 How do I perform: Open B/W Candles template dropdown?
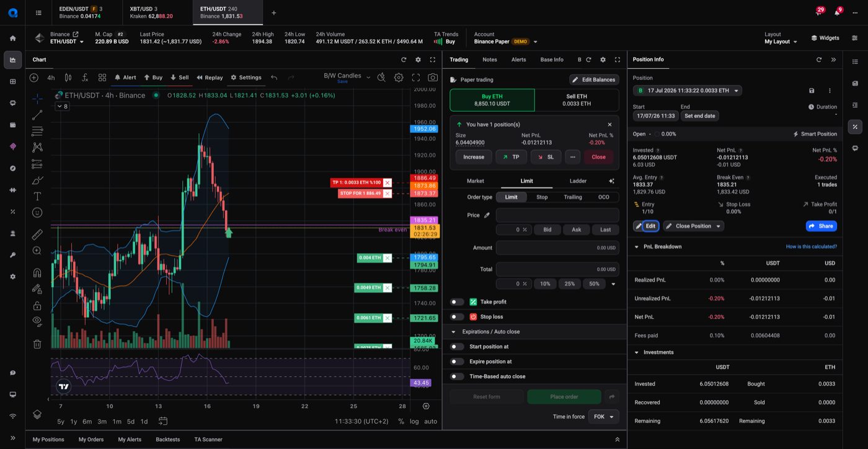347,77
